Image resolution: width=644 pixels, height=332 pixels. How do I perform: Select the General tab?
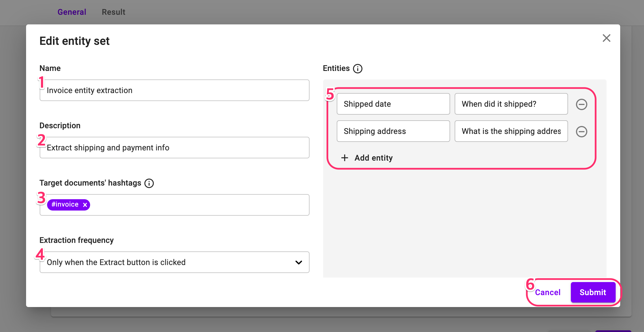72,12
